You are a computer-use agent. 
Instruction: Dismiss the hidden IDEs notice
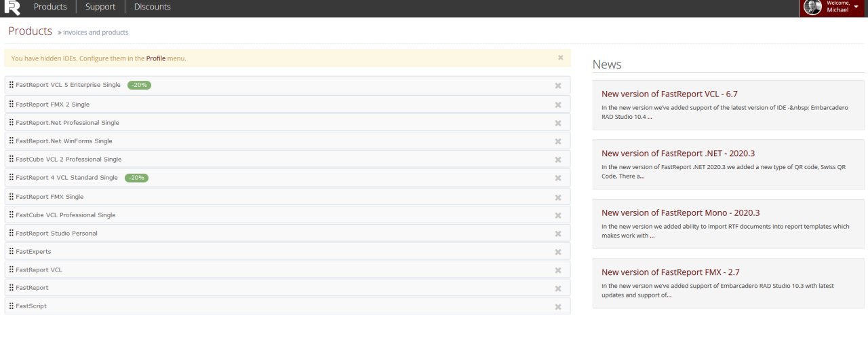(561, 58)
